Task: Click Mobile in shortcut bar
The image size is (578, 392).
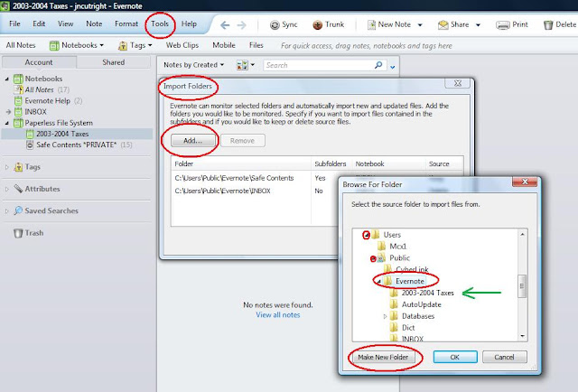Action: tap(224, 45)
